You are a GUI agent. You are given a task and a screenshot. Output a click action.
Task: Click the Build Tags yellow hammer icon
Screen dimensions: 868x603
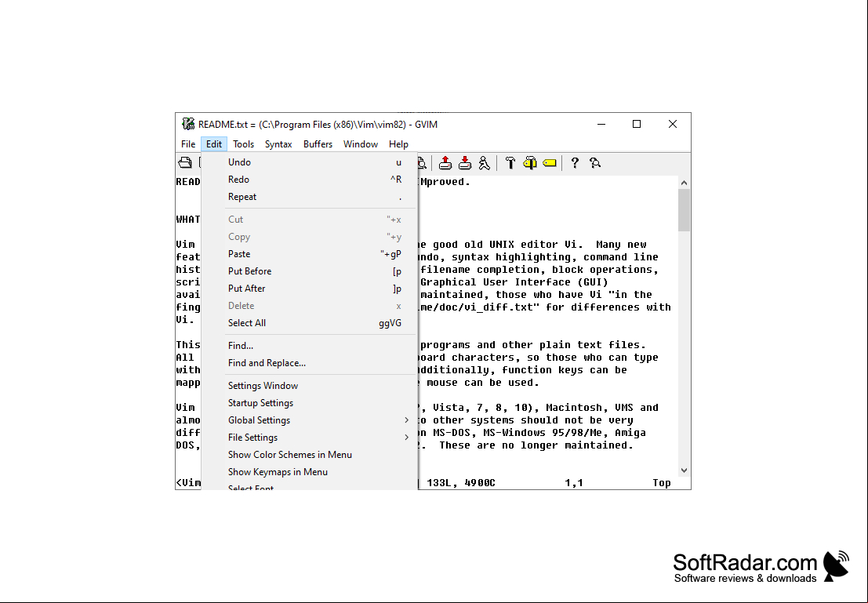(530, 163)
